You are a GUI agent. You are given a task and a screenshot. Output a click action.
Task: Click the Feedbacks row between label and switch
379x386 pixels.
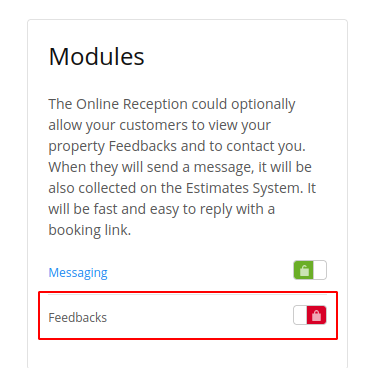200,317
